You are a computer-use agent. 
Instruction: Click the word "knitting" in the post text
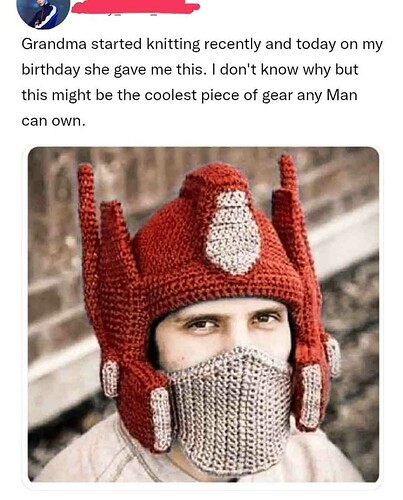(x=173, y=45)
